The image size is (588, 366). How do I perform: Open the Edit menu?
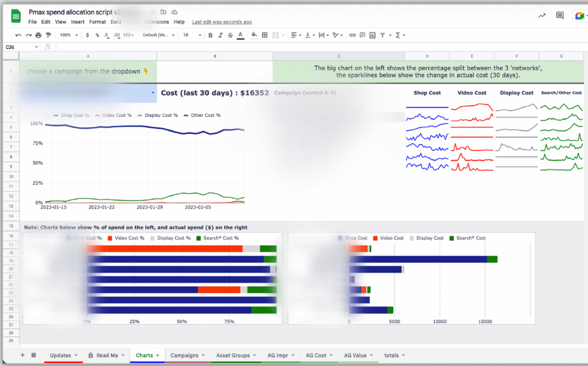[x=46, y=22]
